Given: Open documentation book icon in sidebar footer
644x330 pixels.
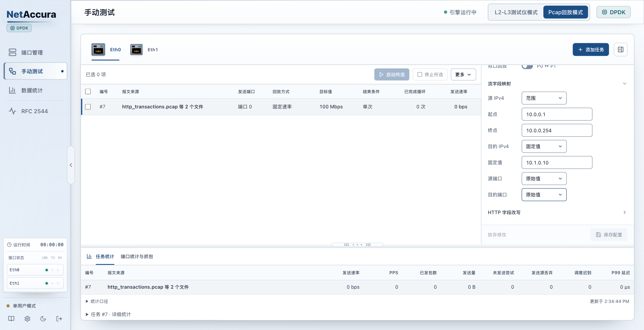Looking at the screenshot, I should click(x=11, y=319).
